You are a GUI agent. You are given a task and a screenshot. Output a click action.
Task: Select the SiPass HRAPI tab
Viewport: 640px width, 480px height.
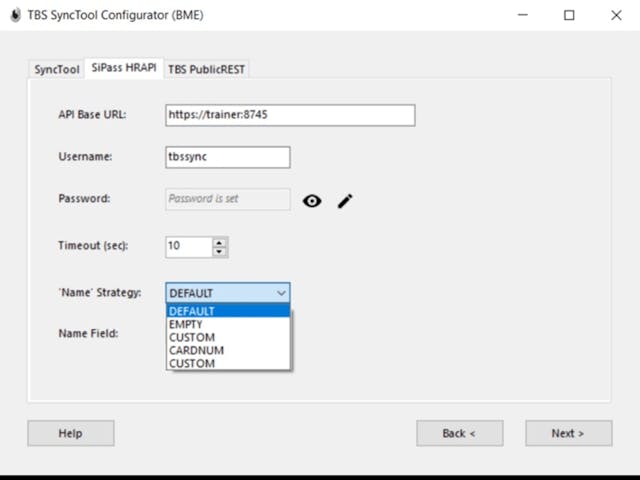click(x=124, y=67)
